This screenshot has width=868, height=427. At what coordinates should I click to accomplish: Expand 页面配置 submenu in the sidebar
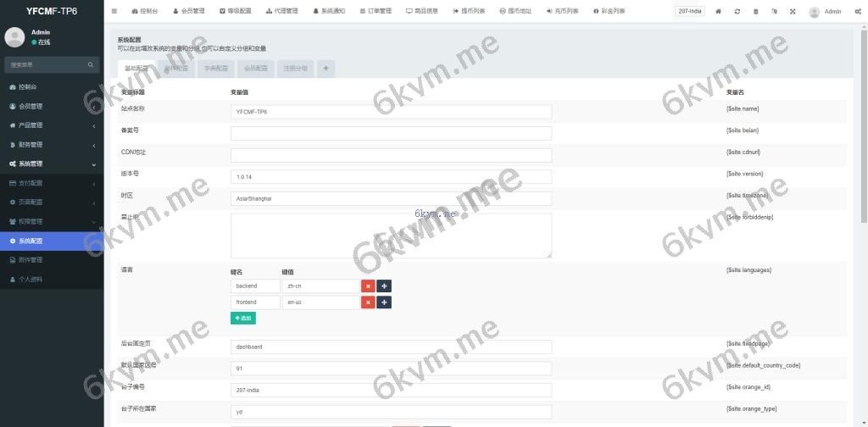52,202
